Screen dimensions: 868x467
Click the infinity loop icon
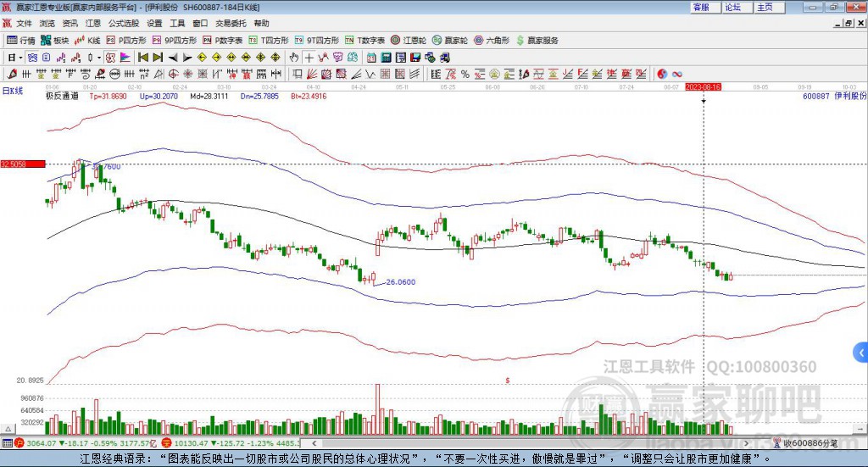(x=677, y=74)
